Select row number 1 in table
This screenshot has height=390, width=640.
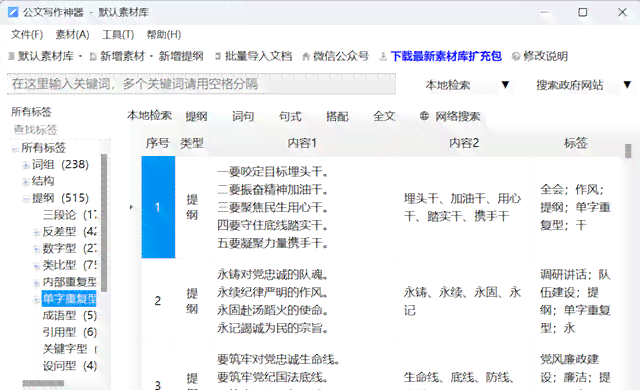[158, 207]
